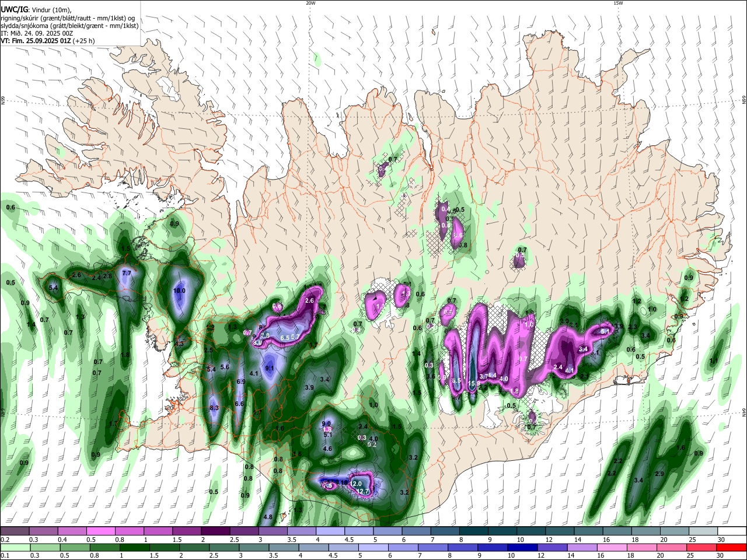Click the '20W' longitude label

pos(310,3)
